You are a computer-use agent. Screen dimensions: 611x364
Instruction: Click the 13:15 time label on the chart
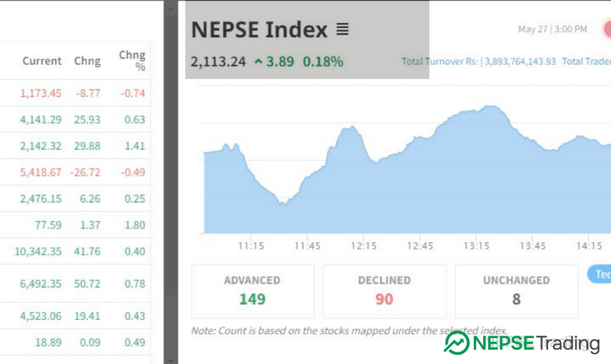pos(476,246)
